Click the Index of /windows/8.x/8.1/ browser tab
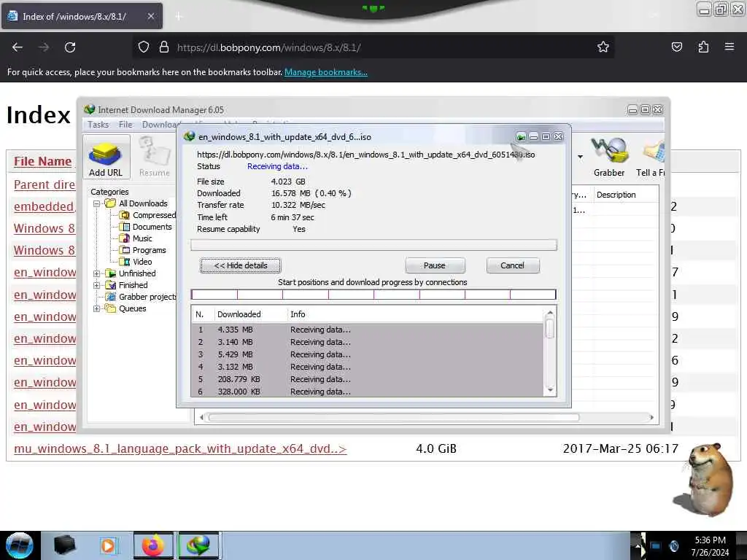 coord(82,16)
